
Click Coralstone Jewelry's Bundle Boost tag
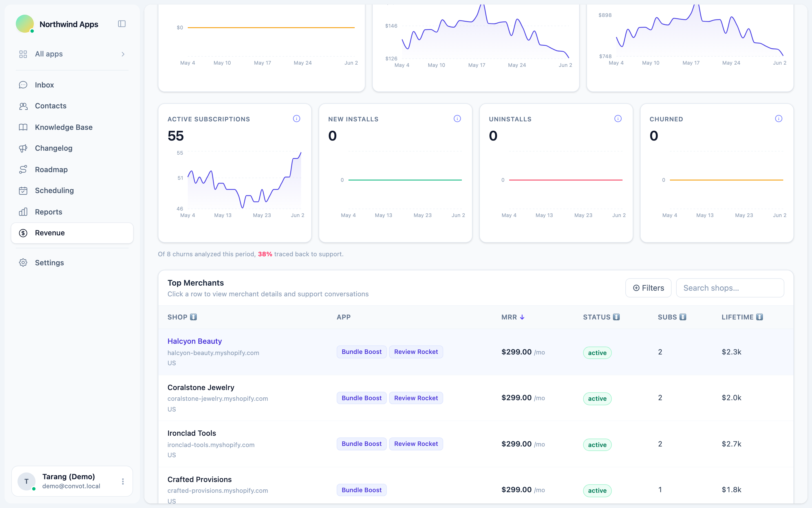click(x=362, y=398)
